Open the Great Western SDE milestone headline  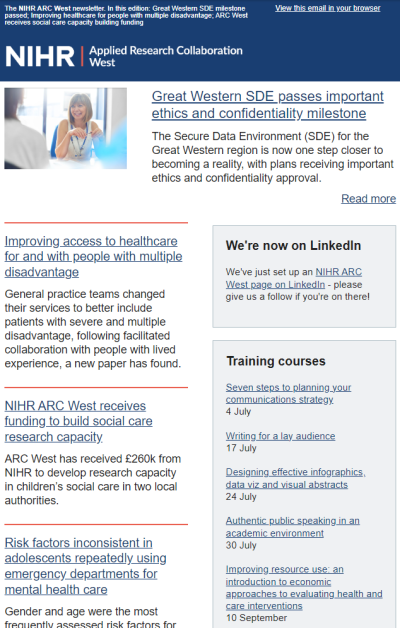[x=267, y=105]
